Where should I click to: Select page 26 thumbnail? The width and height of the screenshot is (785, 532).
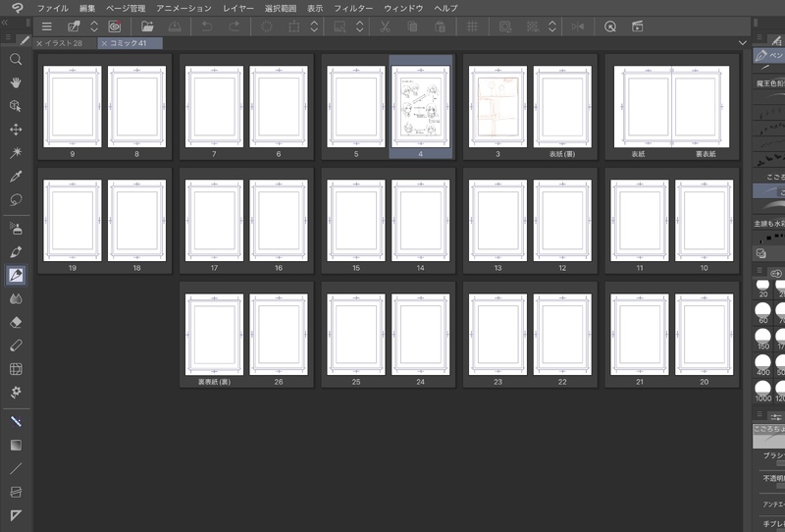pos(279,334)
